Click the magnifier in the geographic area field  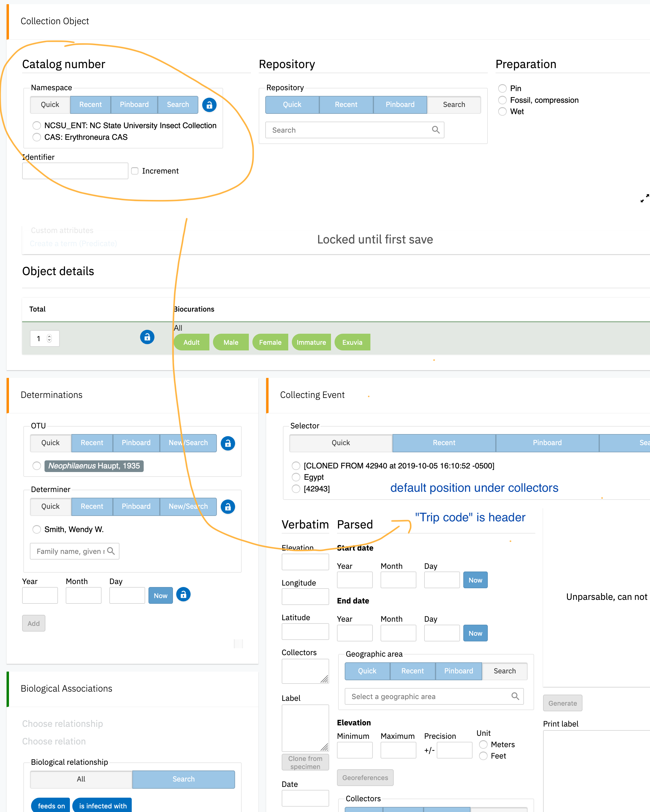coord(516,696)
